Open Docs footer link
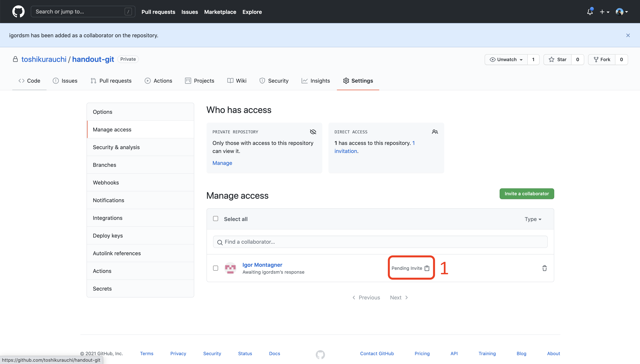Viewport: 640px width, 364px height. (275, 353)
